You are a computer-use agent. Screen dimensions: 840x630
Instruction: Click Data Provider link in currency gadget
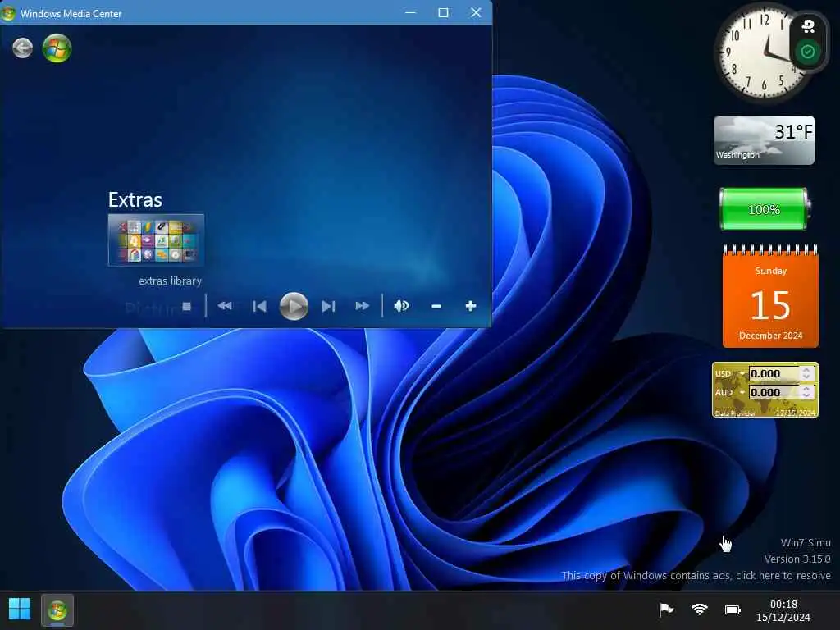pyautogui.click(x=734, y=413)
